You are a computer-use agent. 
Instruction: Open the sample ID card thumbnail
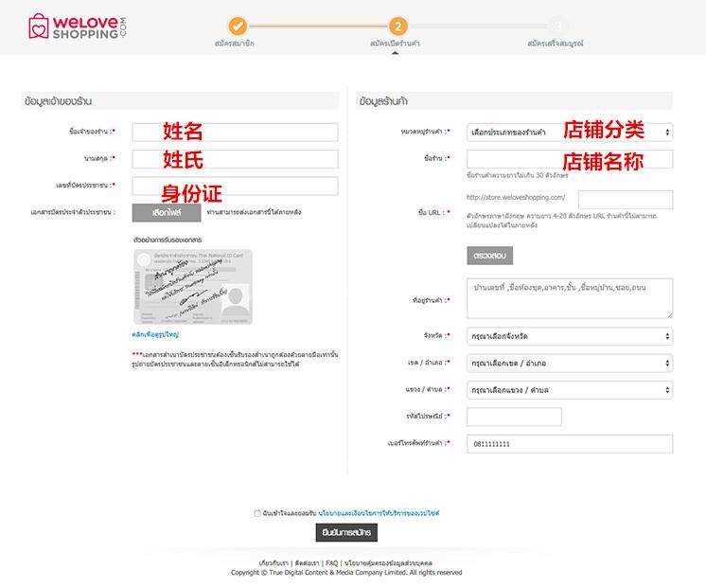coord(193,287)
